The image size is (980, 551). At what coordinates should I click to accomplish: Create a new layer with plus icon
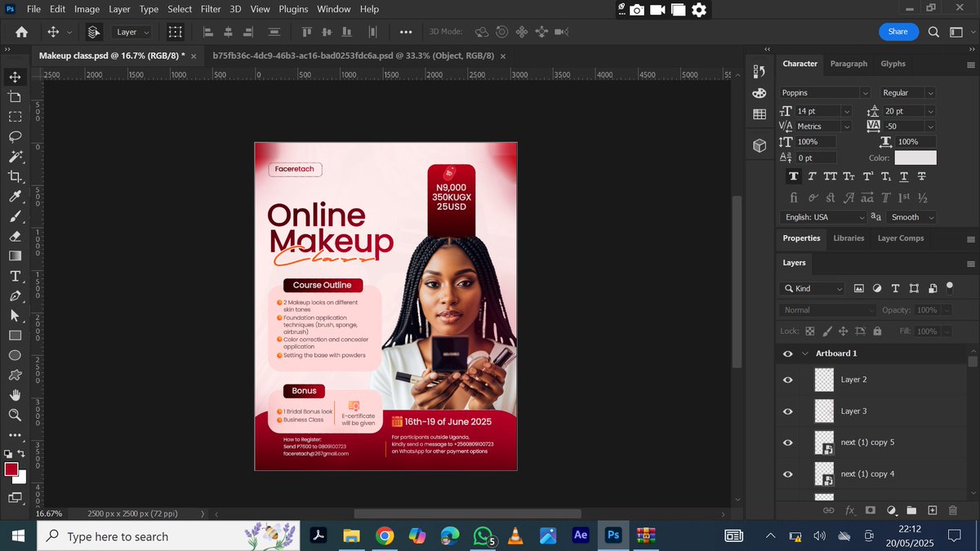(x=932, y=510)
